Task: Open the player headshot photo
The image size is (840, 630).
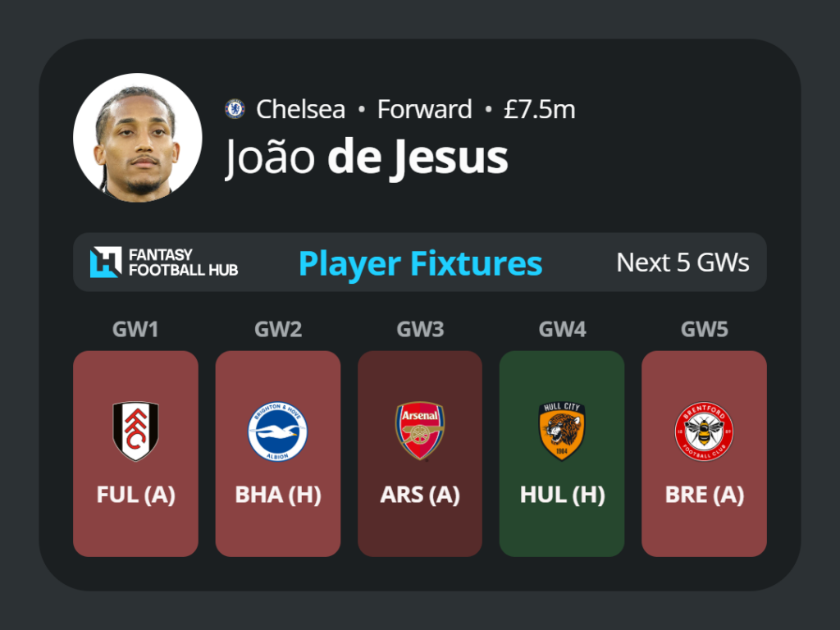Action: pyautogui.click(x=138, y=138)
